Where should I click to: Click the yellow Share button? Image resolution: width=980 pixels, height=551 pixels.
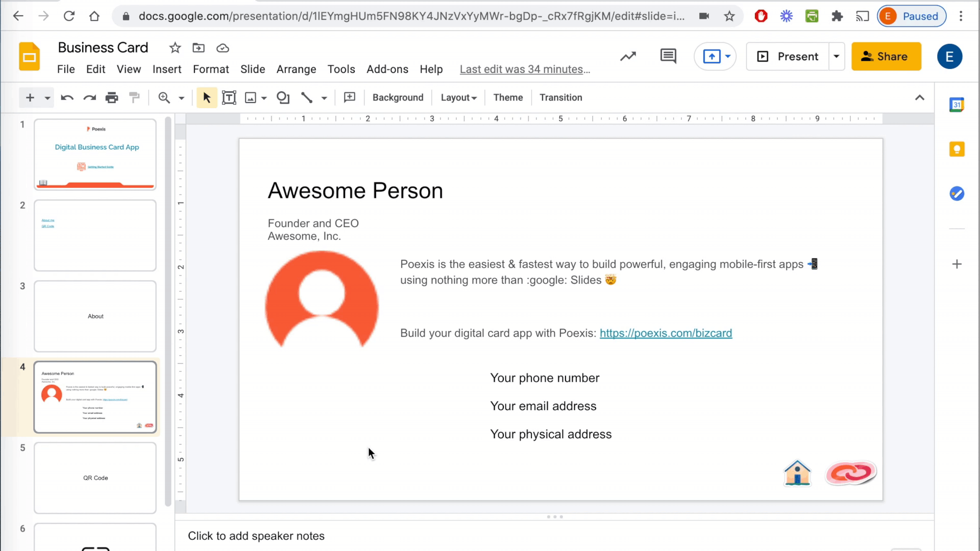[886, 57]
